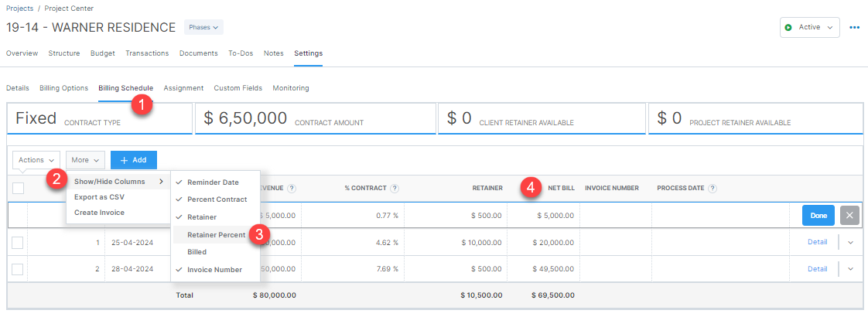Image resolution: width=868 pixels, height=317 pixels.
Task: Click the $ 10,000.00 retainer value
Action: (x=482, y=242)
